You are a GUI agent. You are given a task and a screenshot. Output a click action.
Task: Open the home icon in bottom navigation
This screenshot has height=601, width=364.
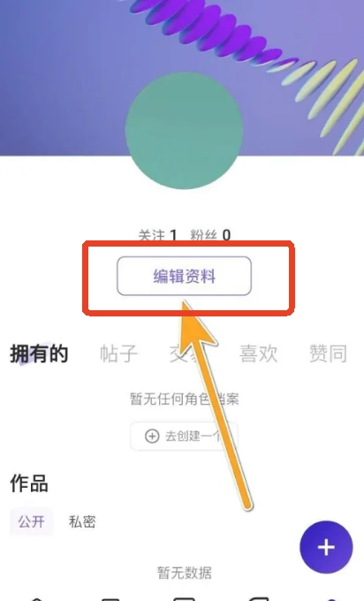(x=36, y=598)
